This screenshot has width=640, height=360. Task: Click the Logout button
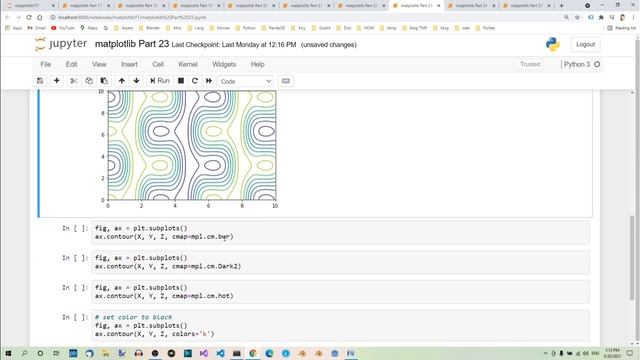pos(585,44)
